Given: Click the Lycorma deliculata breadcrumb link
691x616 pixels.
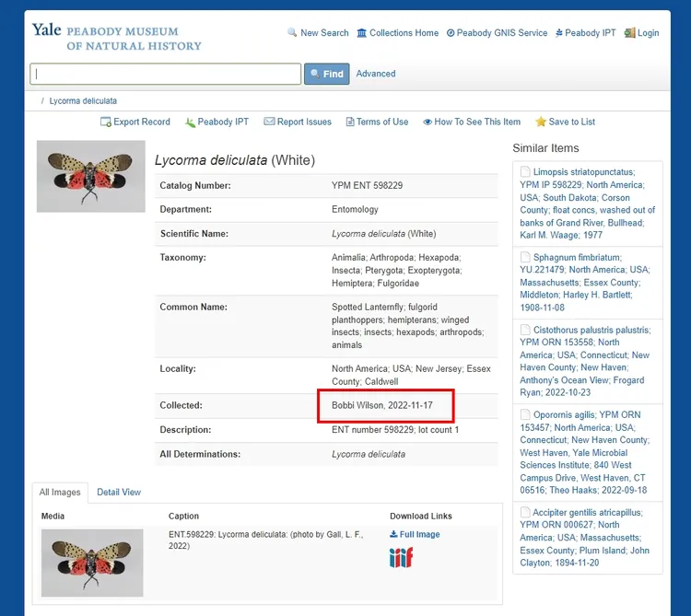Looking at the screenshot, I should 83,100.
